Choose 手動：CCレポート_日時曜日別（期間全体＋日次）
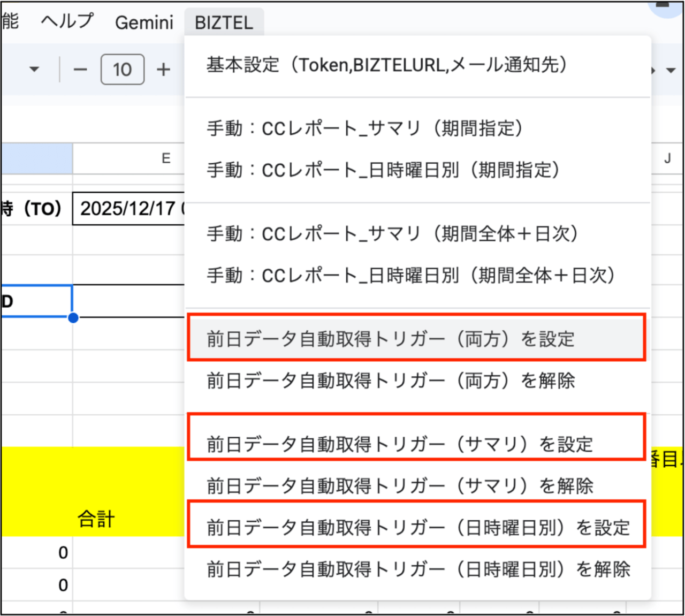Viewport: 685px width, 616px height. pos(411,276)
